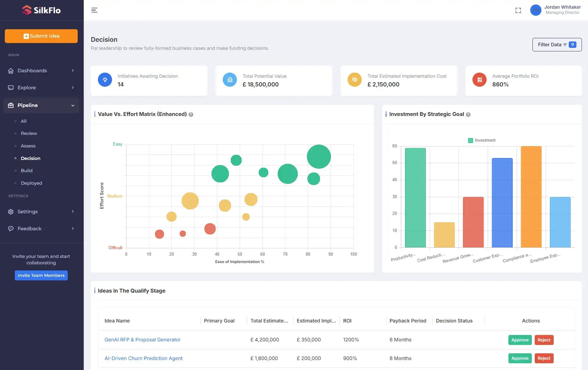
Task: Toggle the Investment legend swatch
Action: pos(471,140)
